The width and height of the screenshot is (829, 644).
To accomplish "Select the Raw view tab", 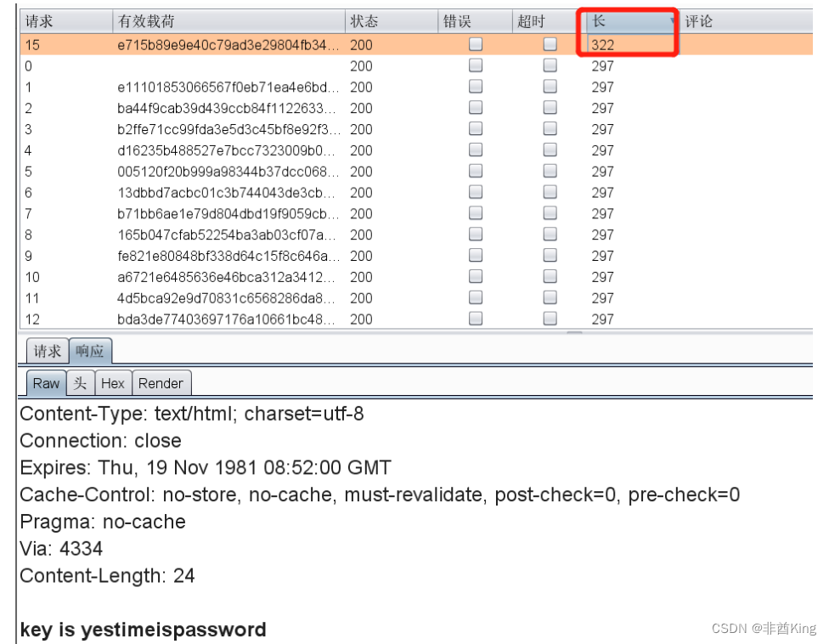I will (x=46, y=383).
